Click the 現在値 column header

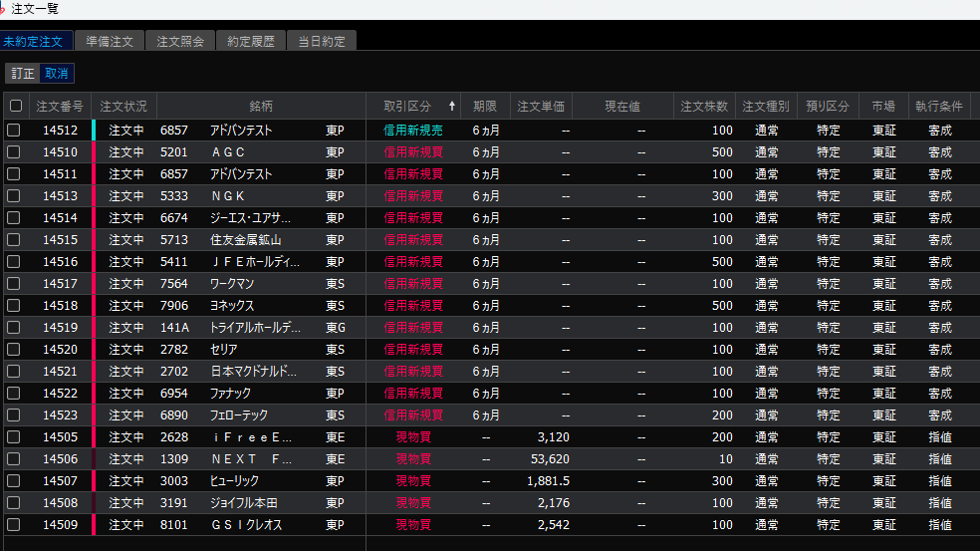[622, 106]
